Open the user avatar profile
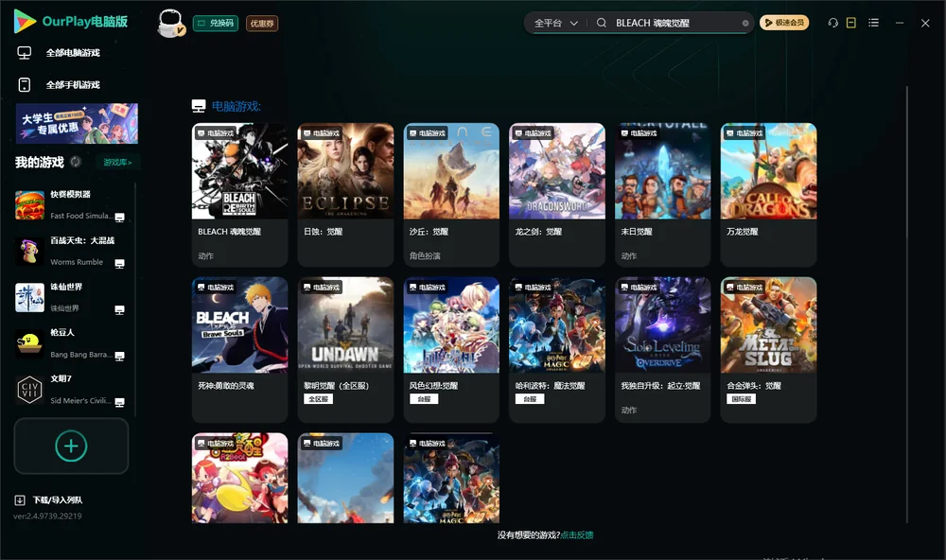 [x=170, y=23]
